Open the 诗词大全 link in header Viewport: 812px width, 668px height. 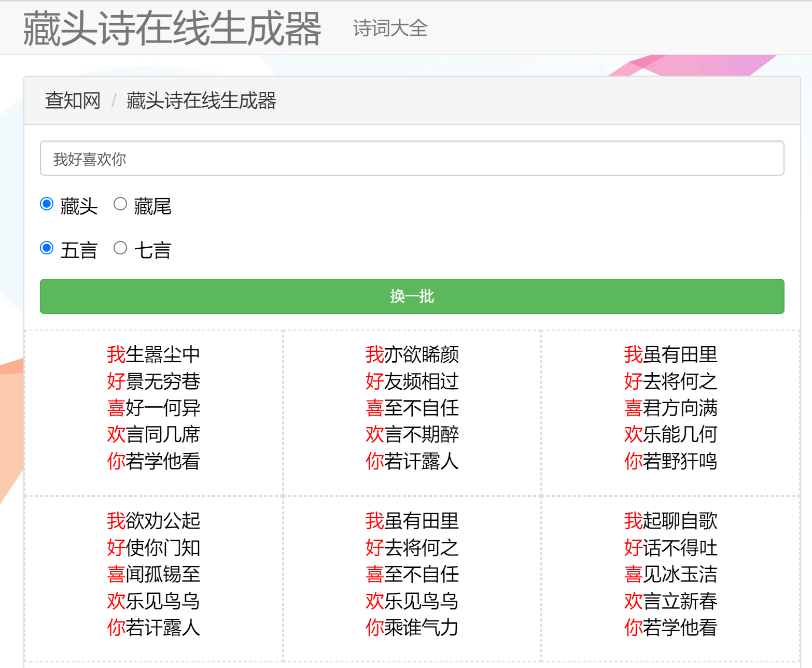point(390,29)
